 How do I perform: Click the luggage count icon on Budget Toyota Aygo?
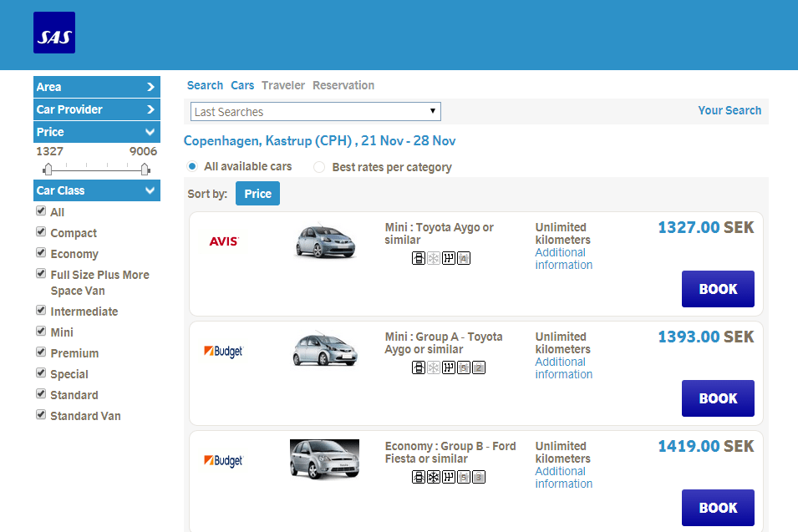(x=479, y=368)
